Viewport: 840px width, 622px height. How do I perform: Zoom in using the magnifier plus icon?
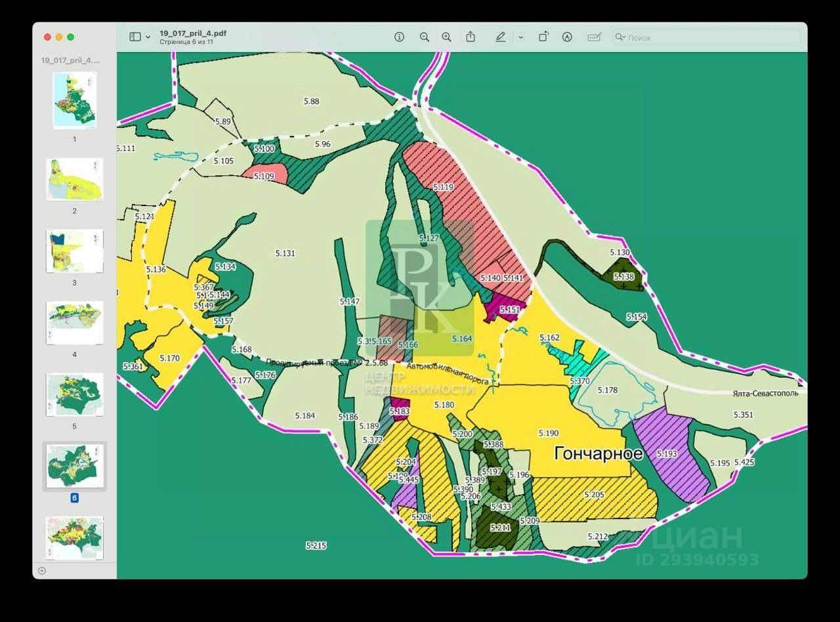pos(446,37)
